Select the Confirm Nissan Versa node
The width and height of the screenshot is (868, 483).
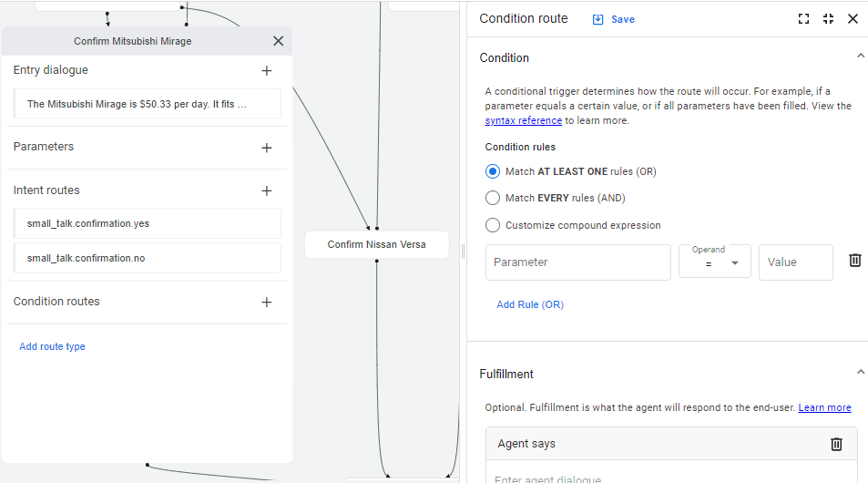tap(376, 245)
